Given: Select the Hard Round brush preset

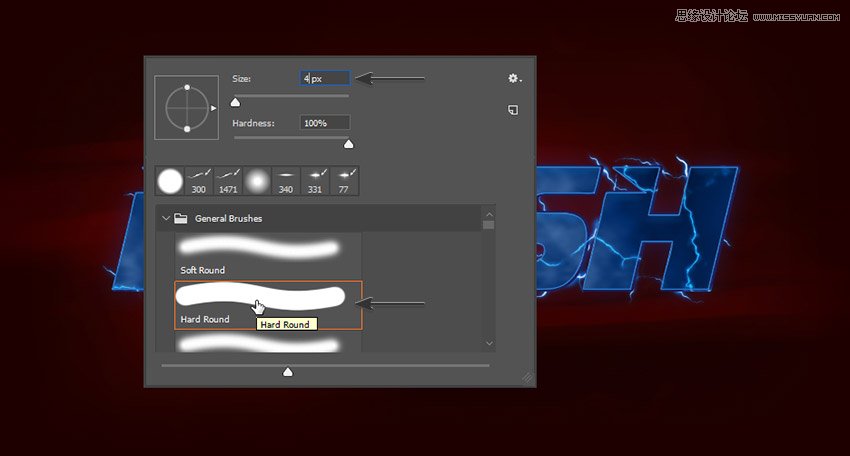Looking at the screenshot, I should [x=260, y=298].
